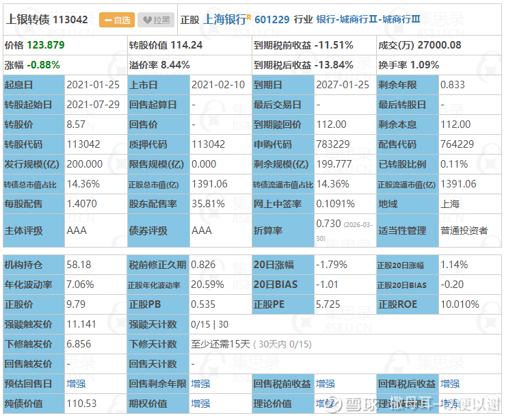515x420 pixels.
Task: Click 增强 link next to 回售剩余年限
Action: tap(200, 384)
